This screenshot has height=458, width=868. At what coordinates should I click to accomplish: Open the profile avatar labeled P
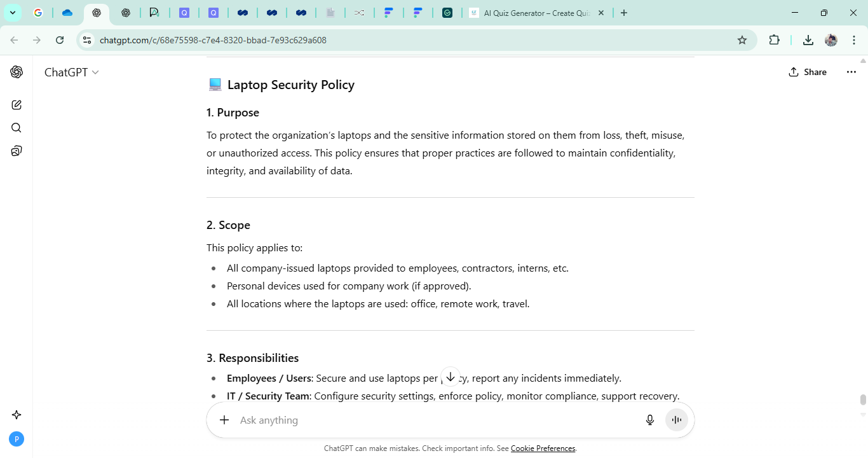point(17,439)
